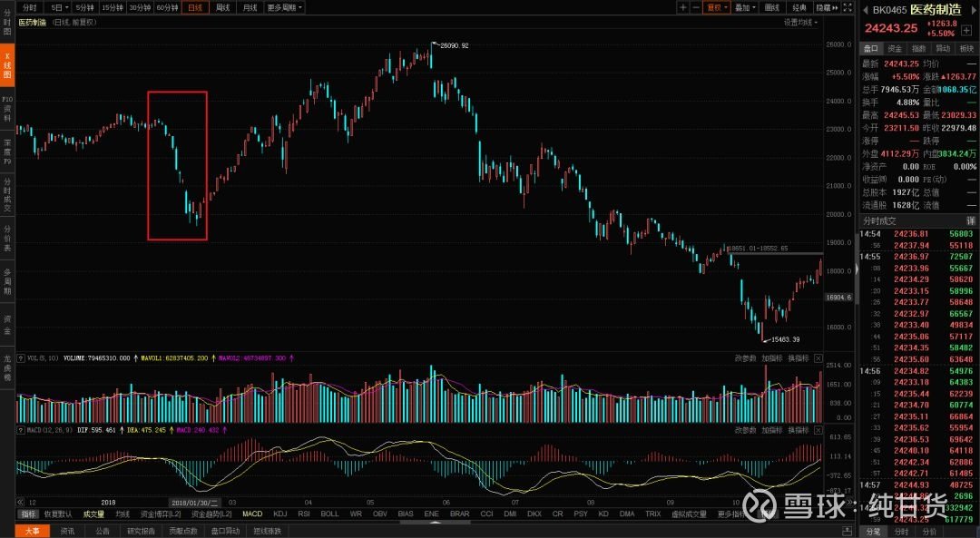Click 改参数 in the VOL panel

click(x=745, y=358)
